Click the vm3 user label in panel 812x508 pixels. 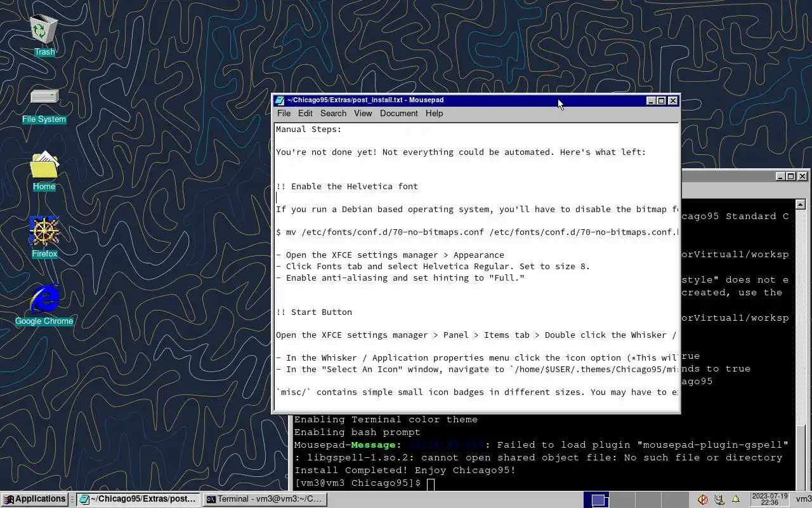(803, 499)
